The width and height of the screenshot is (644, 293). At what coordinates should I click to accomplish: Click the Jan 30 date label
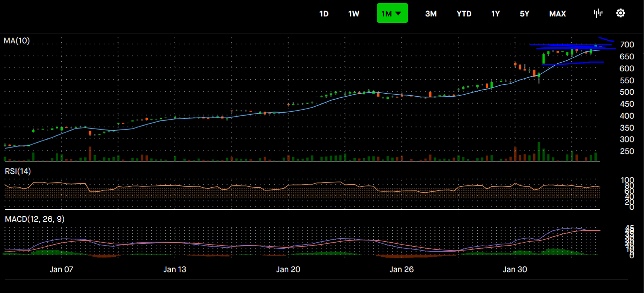(515, 270)
